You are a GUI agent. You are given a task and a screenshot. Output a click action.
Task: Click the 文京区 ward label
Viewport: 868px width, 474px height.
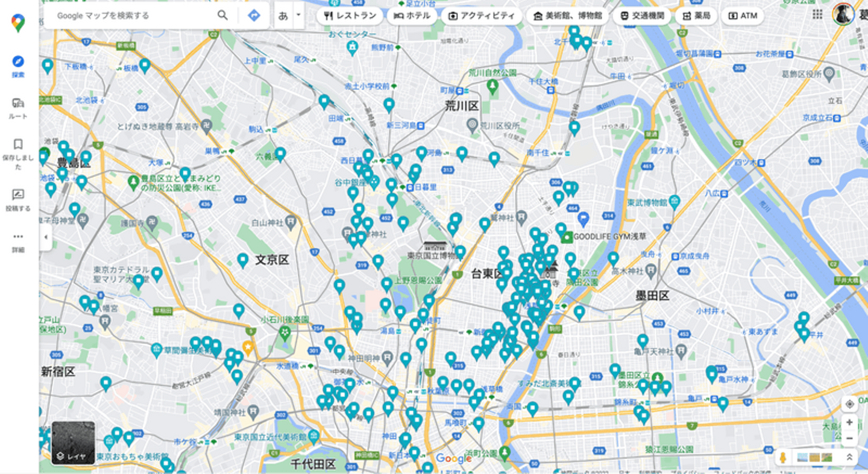(x=272, y=260)
